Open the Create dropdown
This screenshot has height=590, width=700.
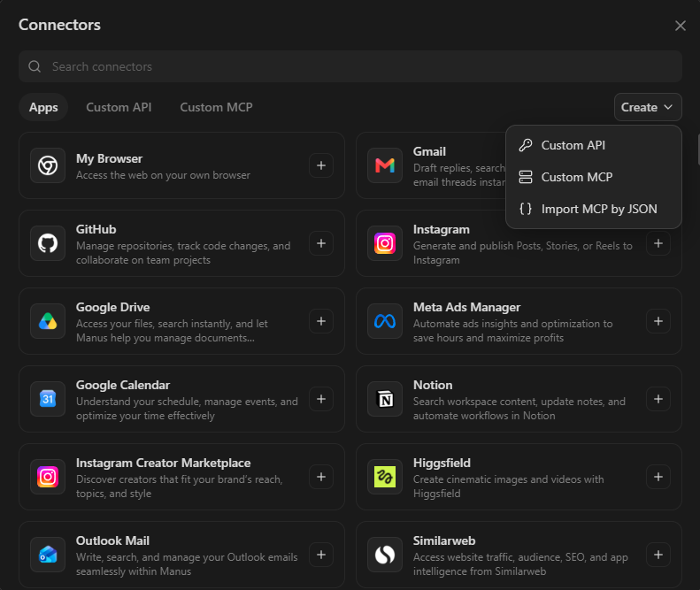648,107
